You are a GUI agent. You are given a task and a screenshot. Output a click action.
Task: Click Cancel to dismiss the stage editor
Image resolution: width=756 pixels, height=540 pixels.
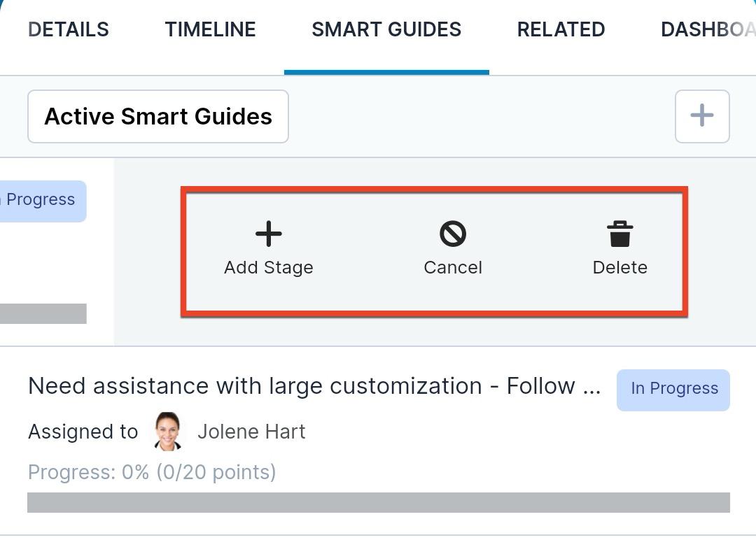(x=453, y=267)
